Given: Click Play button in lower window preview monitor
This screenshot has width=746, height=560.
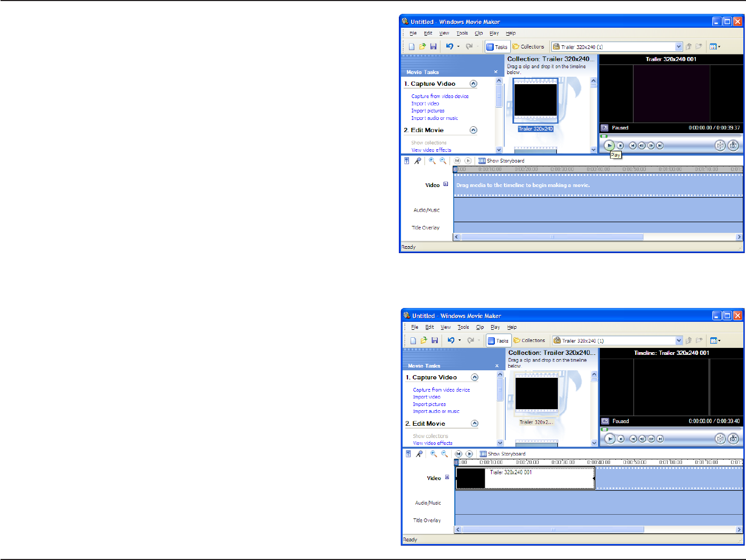Looking at the screenshot, I should [x=610, y=439].
